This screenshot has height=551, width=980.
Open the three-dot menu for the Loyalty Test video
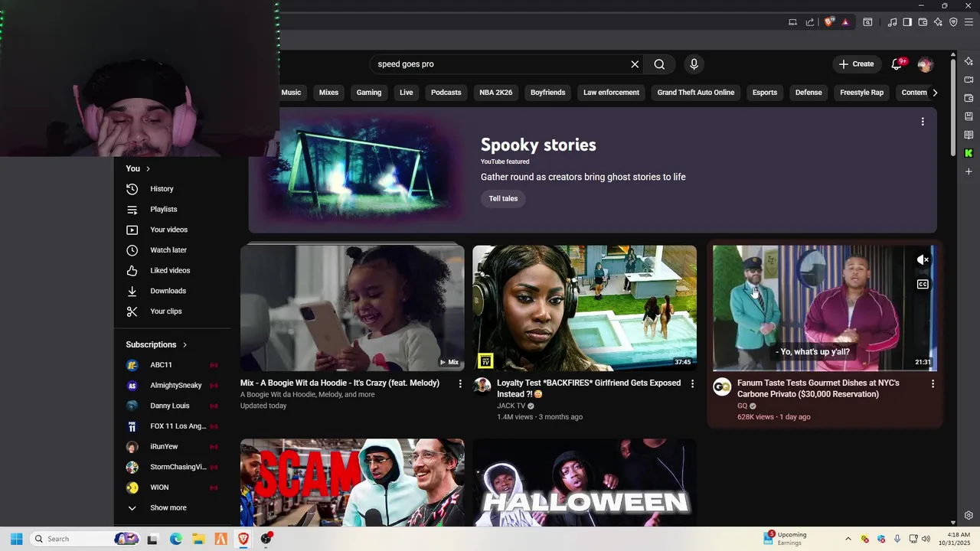click(692, 383)
